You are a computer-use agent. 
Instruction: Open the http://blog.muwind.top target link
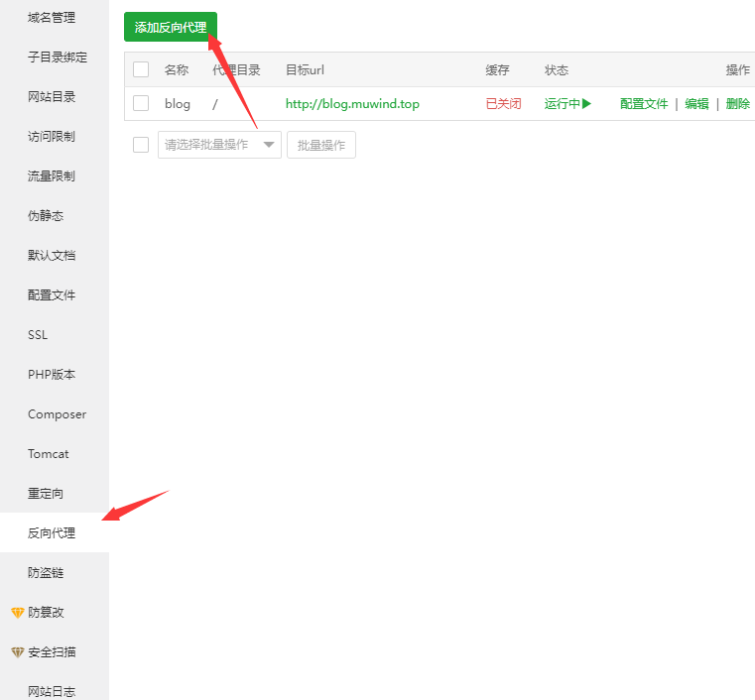(352, 104)
